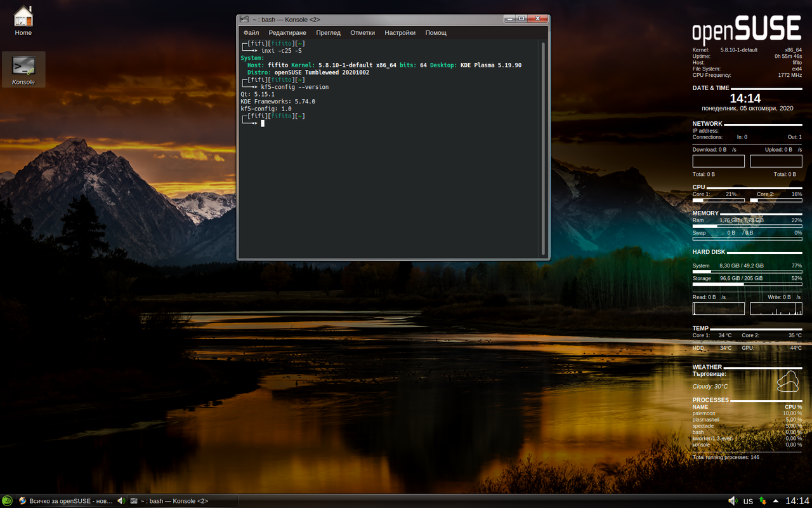This screenshot has height=508, width=812.
Task: Click the weather cloud icon
Action: click(x=787, y=381)
